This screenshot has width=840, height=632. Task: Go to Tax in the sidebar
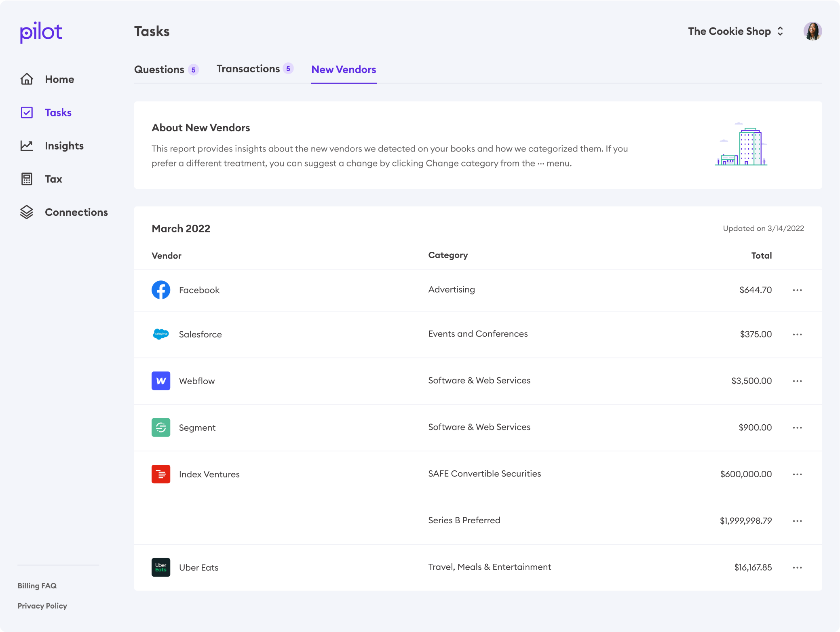click(x=53, y=179)
